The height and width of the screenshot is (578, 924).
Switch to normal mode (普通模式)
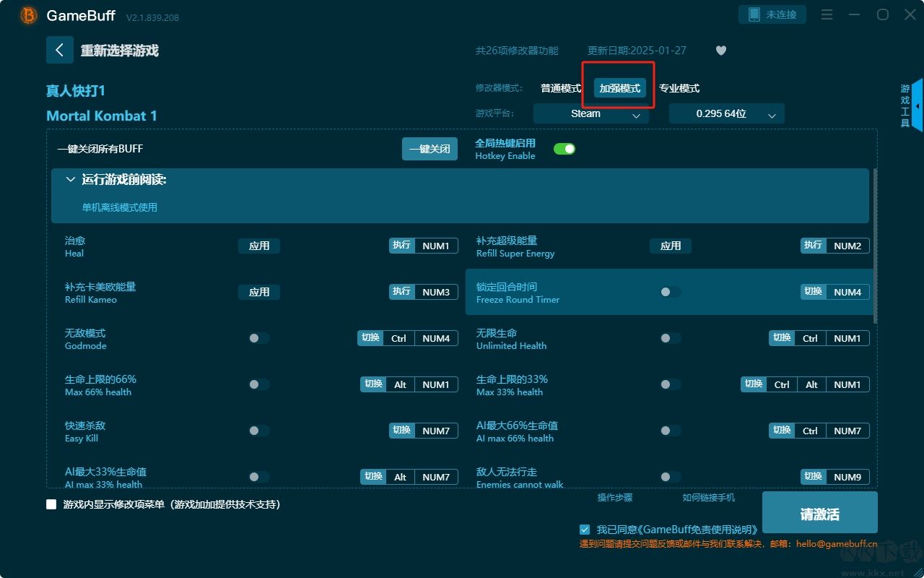[x=560, y=88]
